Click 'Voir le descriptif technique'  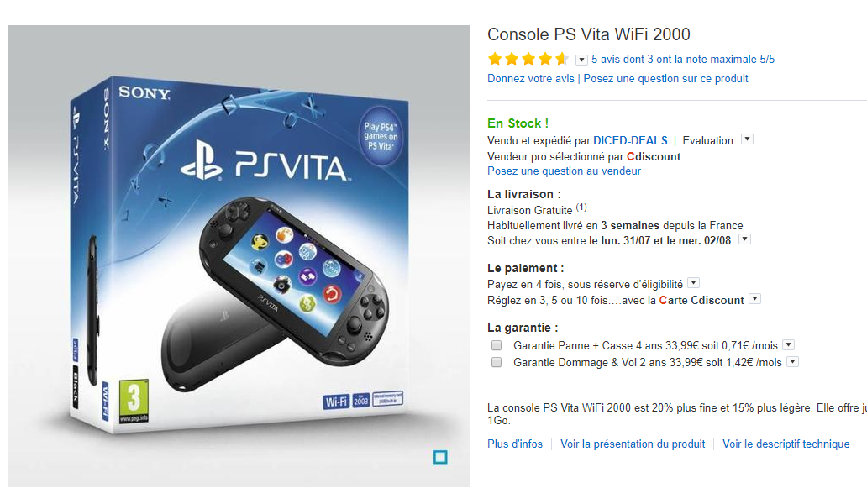click(x=786, y=444)
